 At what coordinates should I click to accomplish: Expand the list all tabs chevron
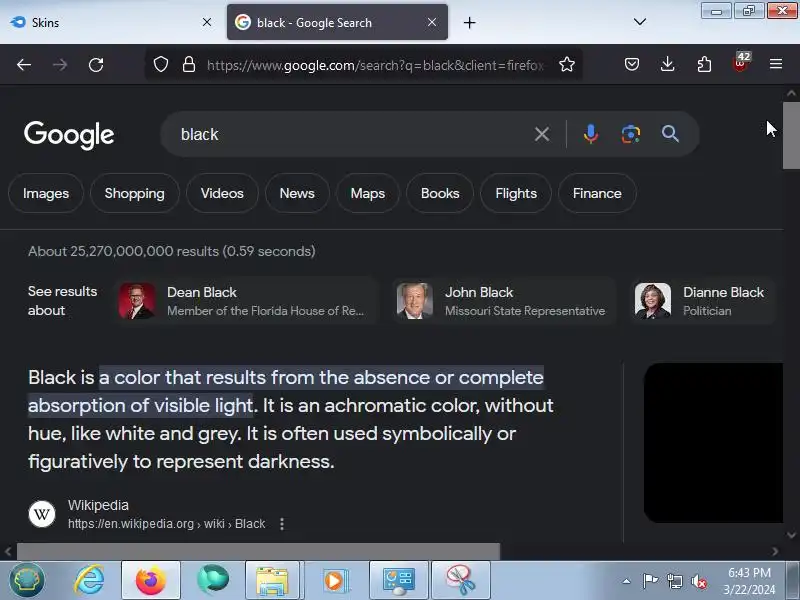coord(640,22)
